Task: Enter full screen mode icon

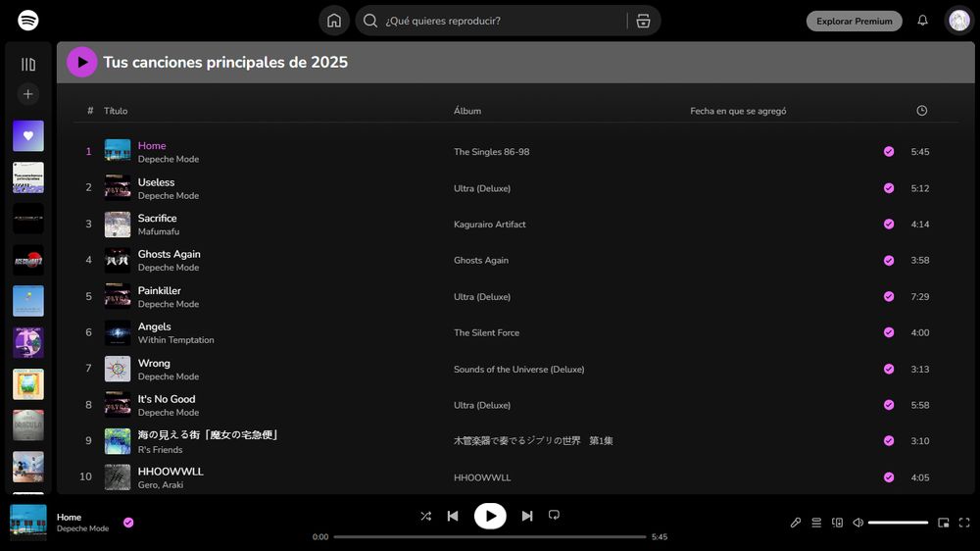Action: [964, 523]
